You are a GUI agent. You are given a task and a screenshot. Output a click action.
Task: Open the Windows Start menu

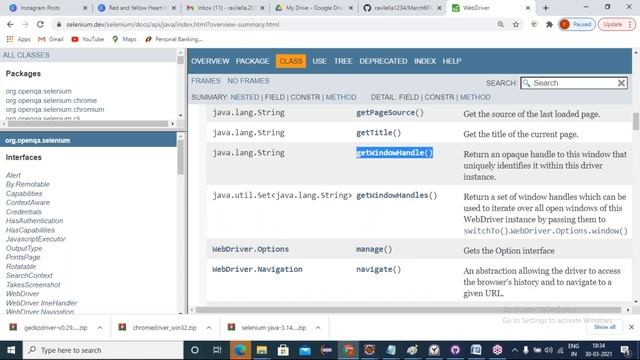tap(11, 350)
